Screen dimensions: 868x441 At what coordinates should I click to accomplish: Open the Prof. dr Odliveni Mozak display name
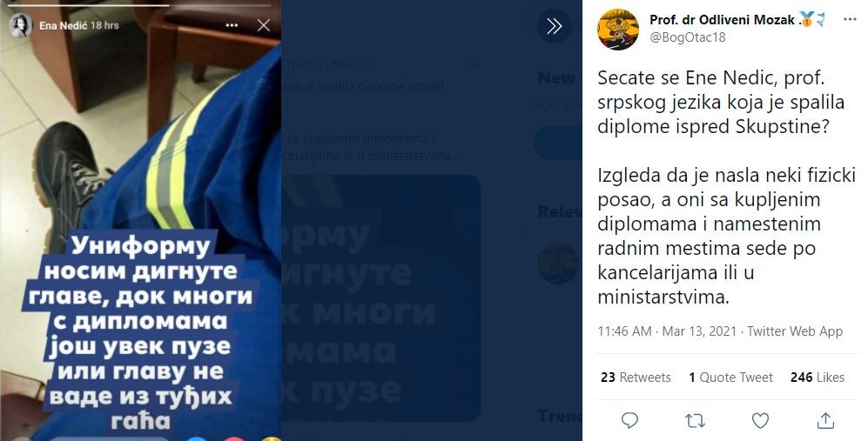pyautogui.click(x=723, y=20)
